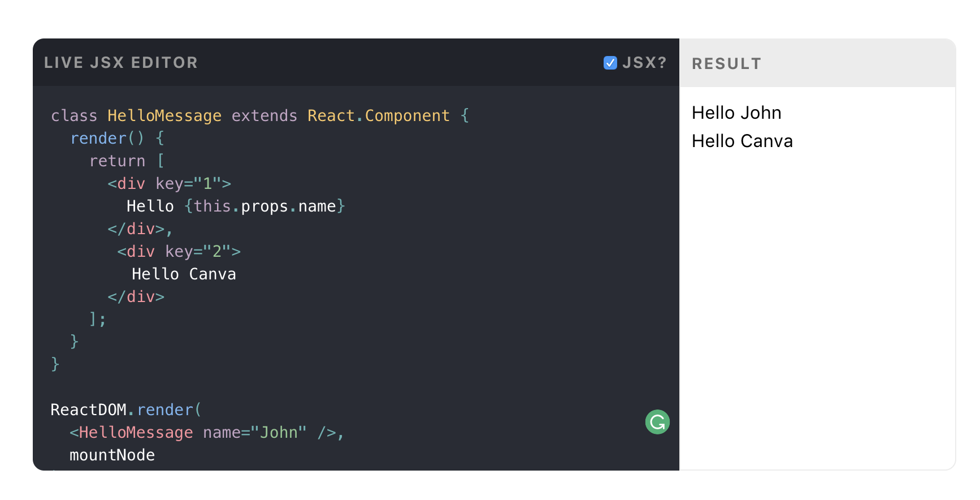Click 'Hello Canva' in result panel
The height and width of the screenshot is (500, 980).
741,141
